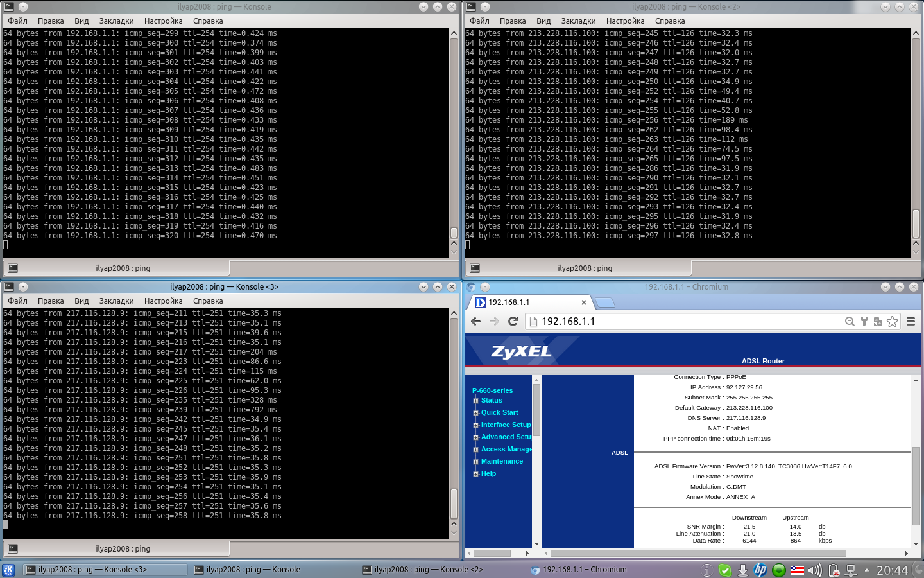
Task: Expand the Quick Start tree node
Action: [x=476, y=413]
